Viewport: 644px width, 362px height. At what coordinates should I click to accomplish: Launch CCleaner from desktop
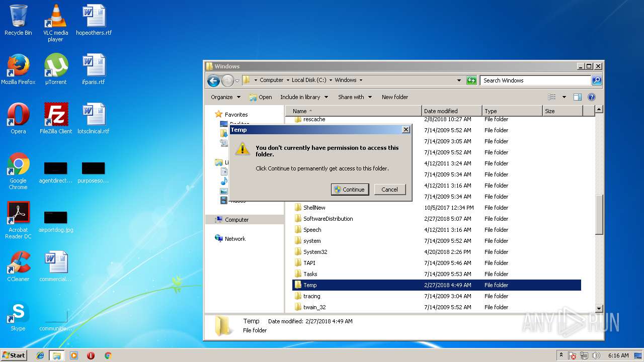point(18,266)
